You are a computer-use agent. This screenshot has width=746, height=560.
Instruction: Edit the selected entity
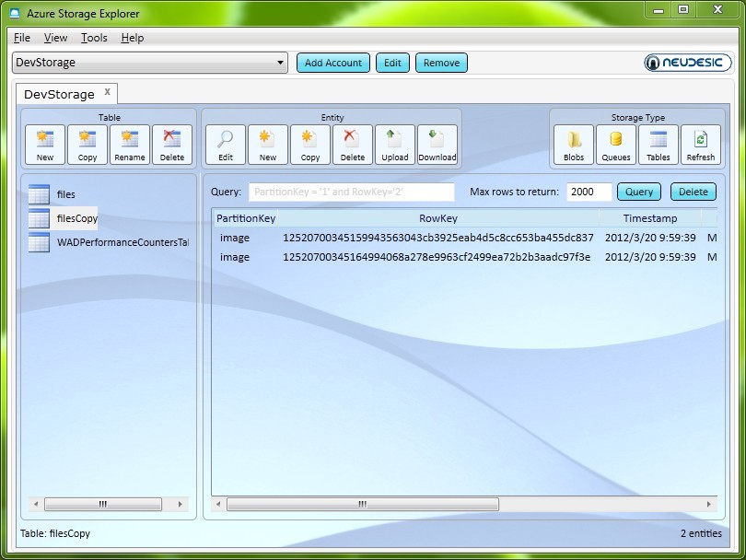(x=226, y=145)
